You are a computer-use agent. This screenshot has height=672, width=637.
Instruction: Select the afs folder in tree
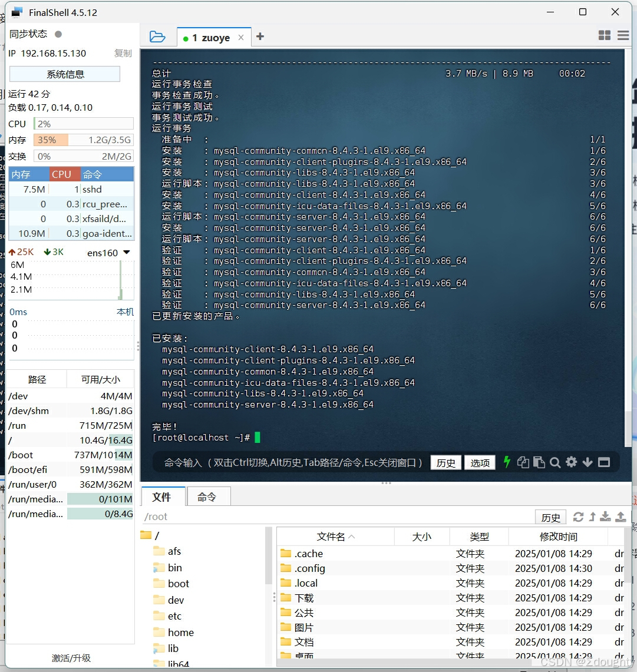(x=167, y=552)
